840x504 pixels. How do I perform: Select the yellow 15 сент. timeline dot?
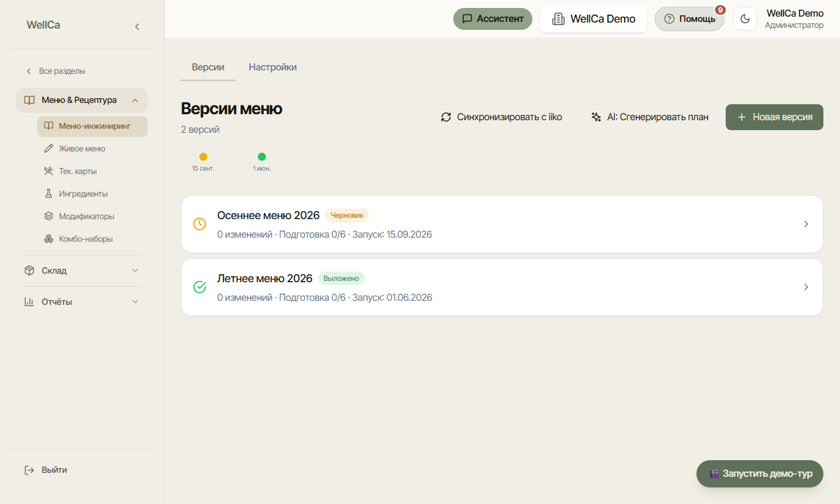coord(203,157)
